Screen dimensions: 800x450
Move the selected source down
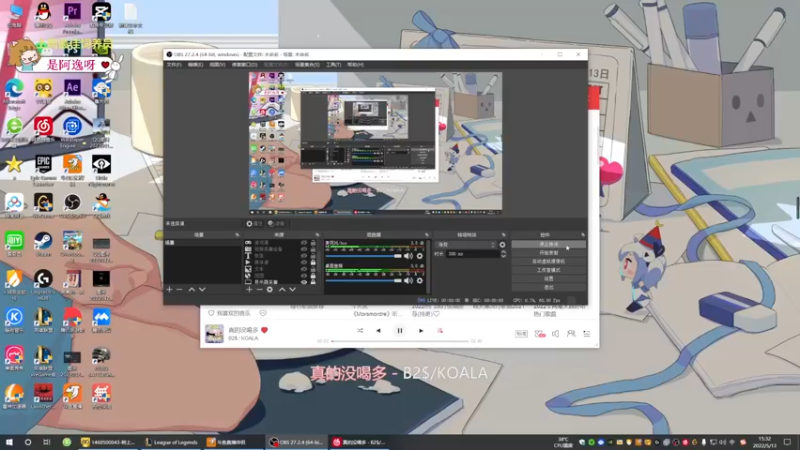tap(292, 289)
